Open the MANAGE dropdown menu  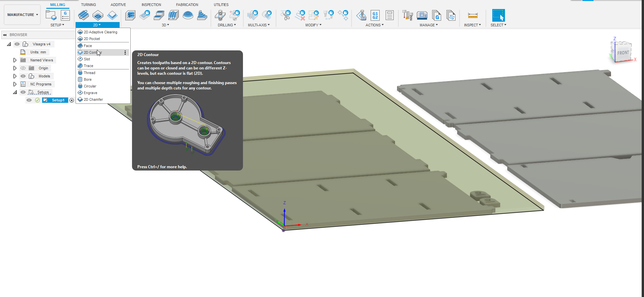click(x=429, y=25)
